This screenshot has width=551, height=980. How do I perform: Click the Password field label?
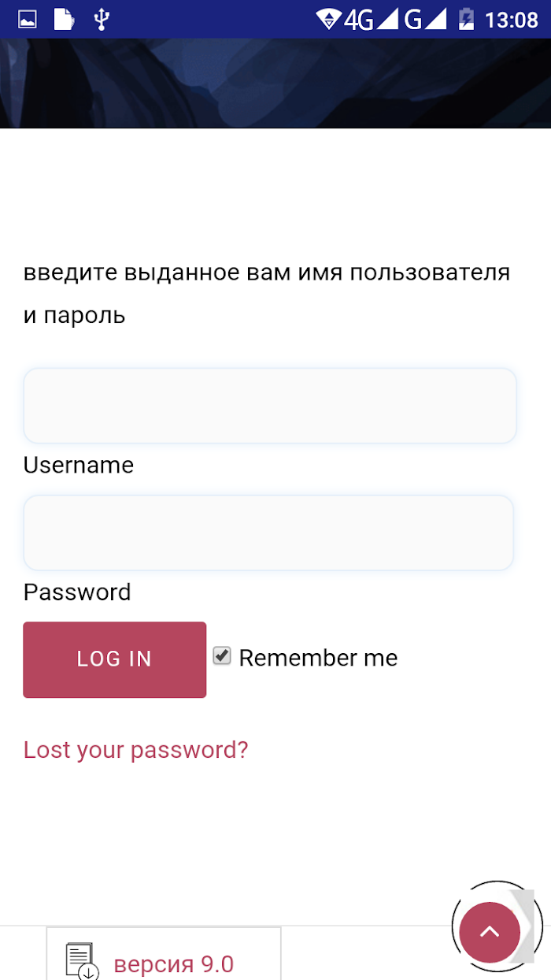pos(77,592)
